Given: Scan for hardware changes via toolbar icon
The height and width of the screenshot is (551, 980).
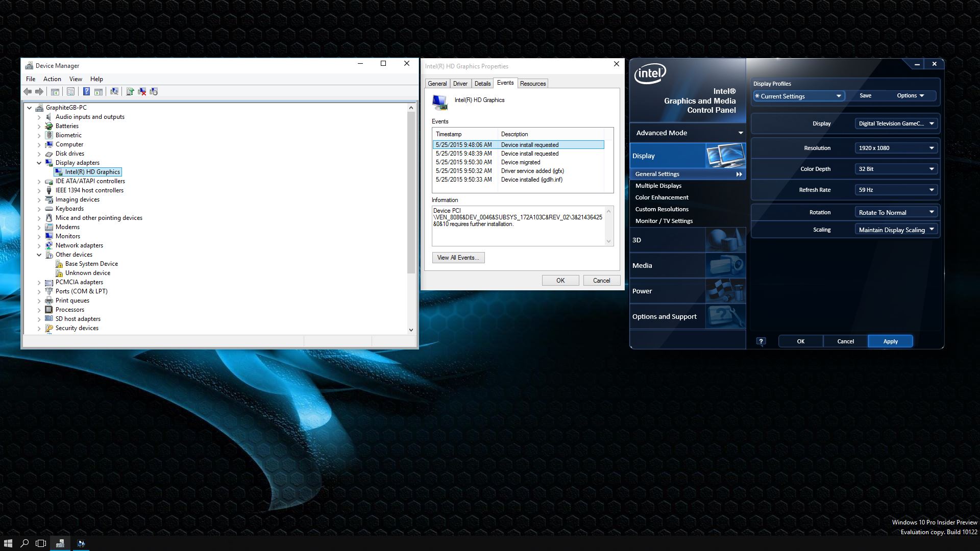Looking at the screenshot, I should click(x=114, y=91).
